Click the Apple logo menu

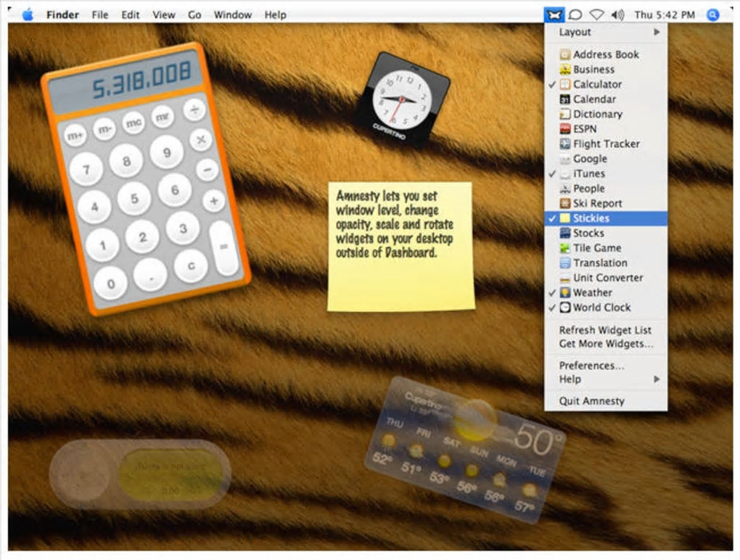point(28,15)
